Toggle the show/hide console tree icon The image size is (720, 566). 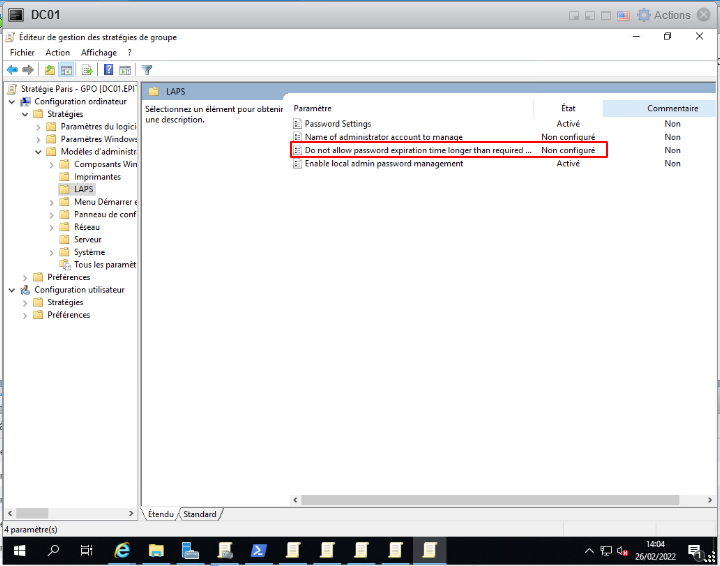[x=67, y=70]
